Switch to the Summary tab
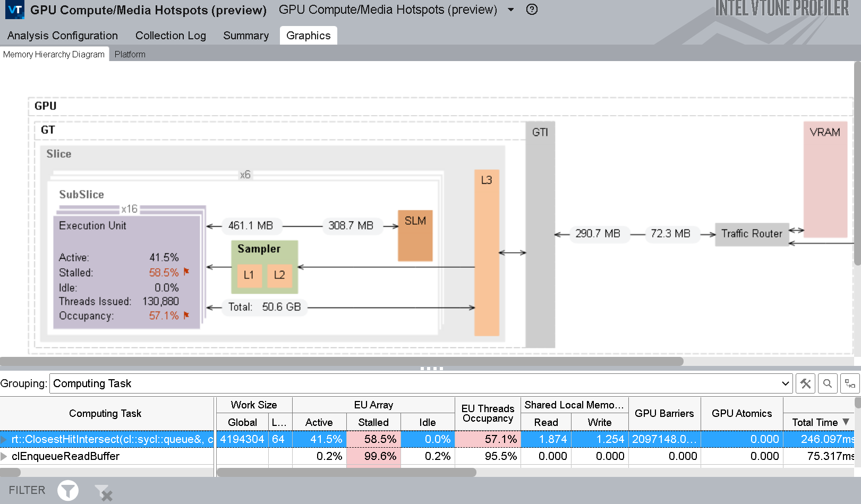 click(246, 36)
